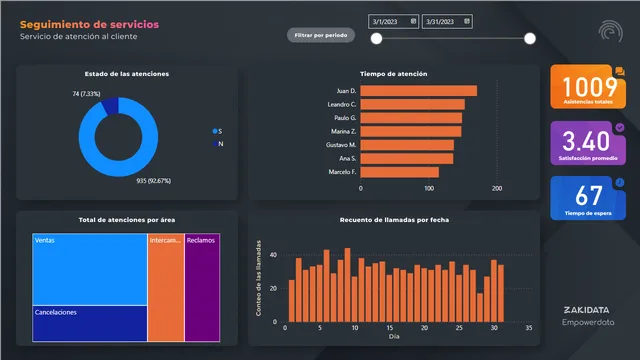Click the 67 Tiempo de espera card
Viewport: 640px width, 360px height.
588,198
